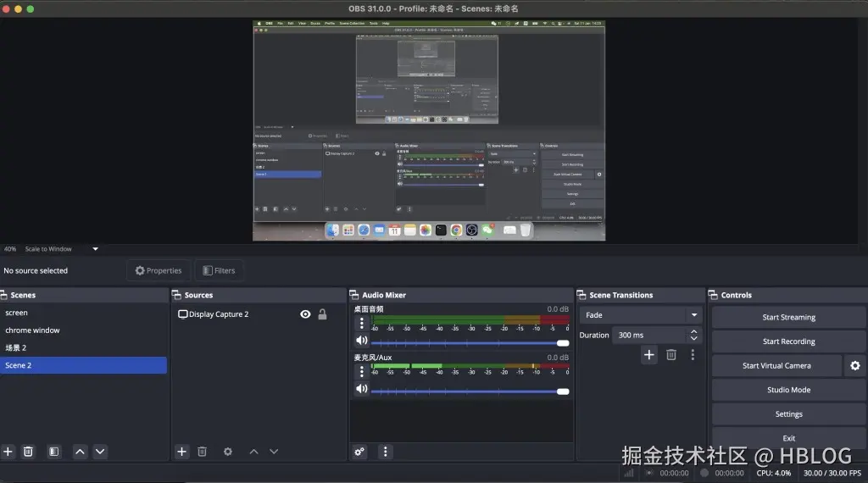
Task: Click the recording status dot in status bar
Action: (704, 473)
